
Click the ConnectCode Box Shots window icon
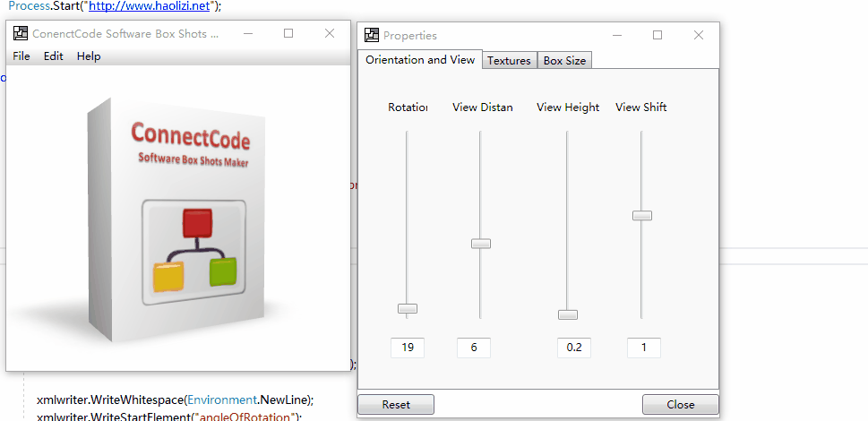(x=21, y=33)
